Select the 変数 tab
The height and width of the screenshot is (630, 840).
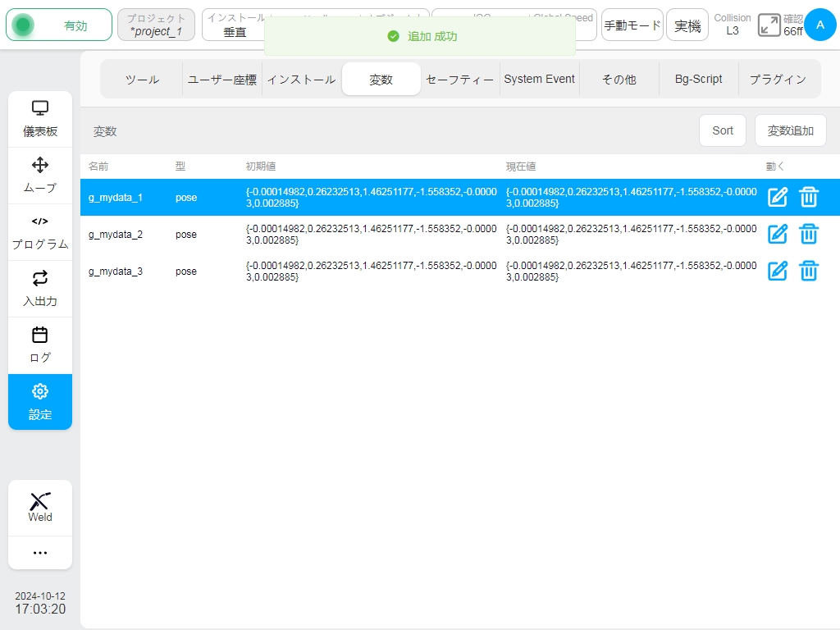click(381, 80)
